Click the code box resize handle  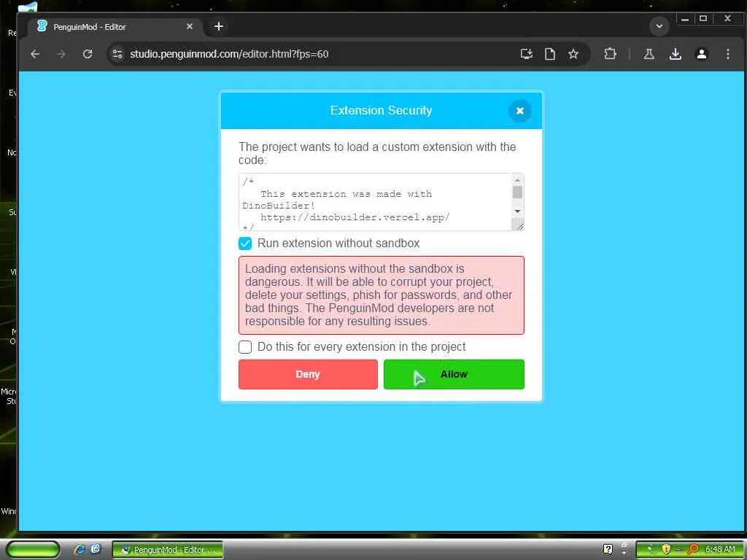[519, 227]
